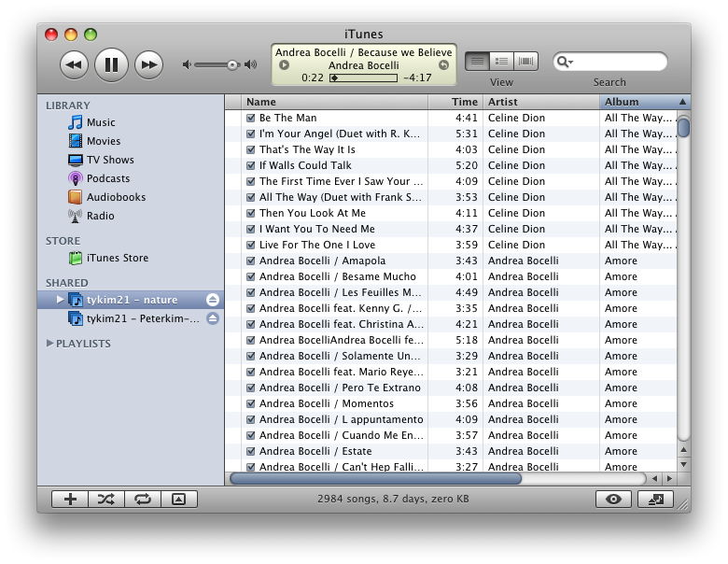Select shared library tykim21 – Peterkim
728x564 pixels.
pyautogui.click(x=131, y=318)
